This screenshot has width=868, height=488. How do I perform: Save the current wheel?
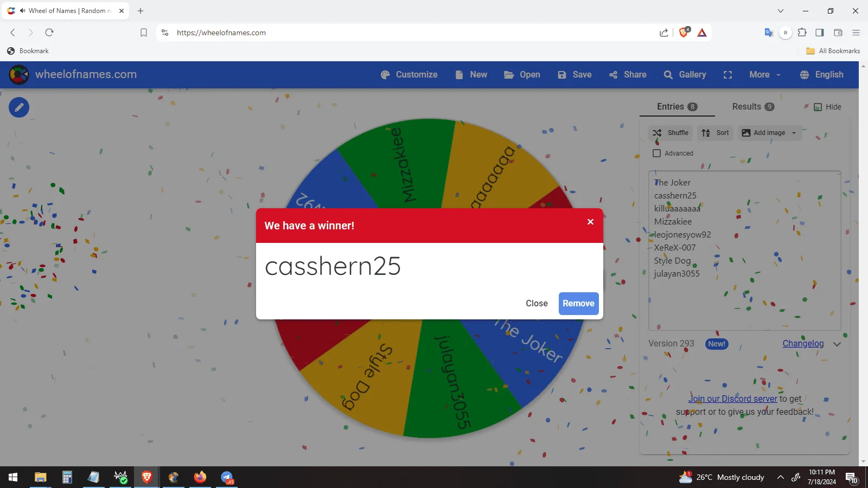pyautogui.click(x=575, y=75)
